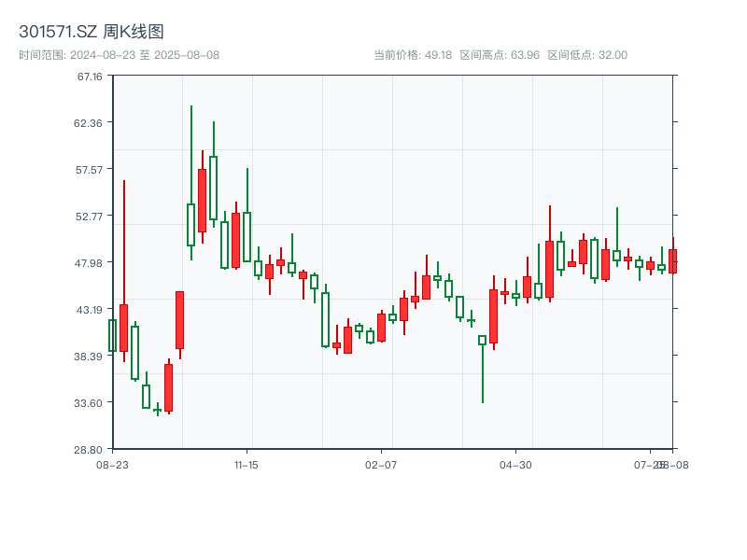This screenshot has height=560, width=747.
Task: Click the 08-23 date axis label
Action: coord(112,465)
